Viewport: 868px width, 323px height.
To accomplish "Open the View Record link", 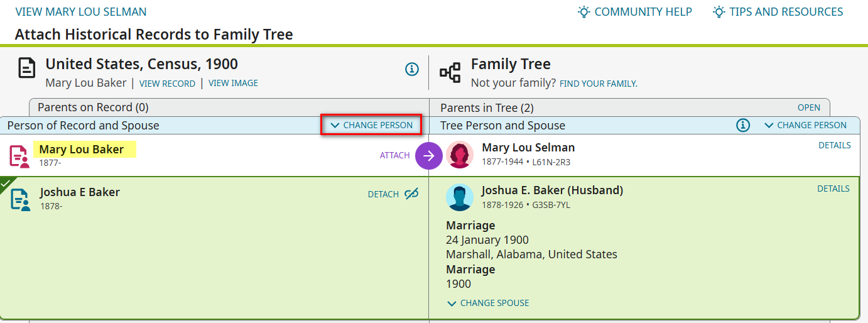I will point(167,83).
